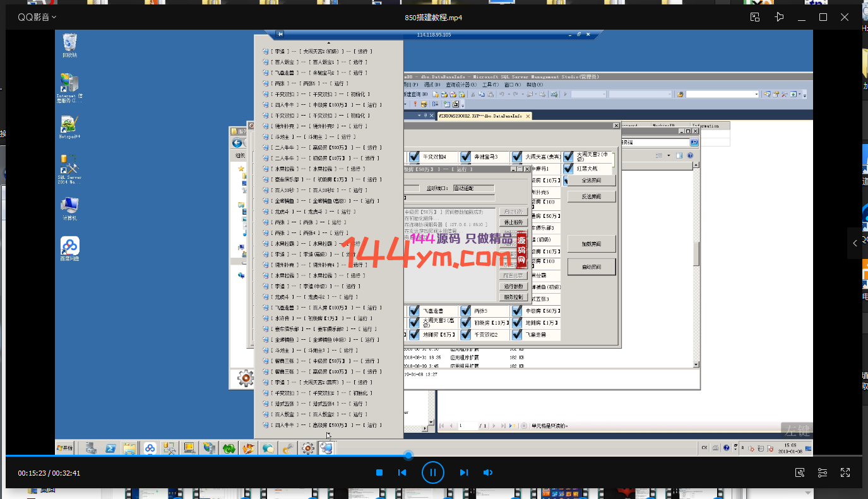The height and width of the screenshot is (499, 868).
Task: Pause the video playback
Action: coord(432,472)
